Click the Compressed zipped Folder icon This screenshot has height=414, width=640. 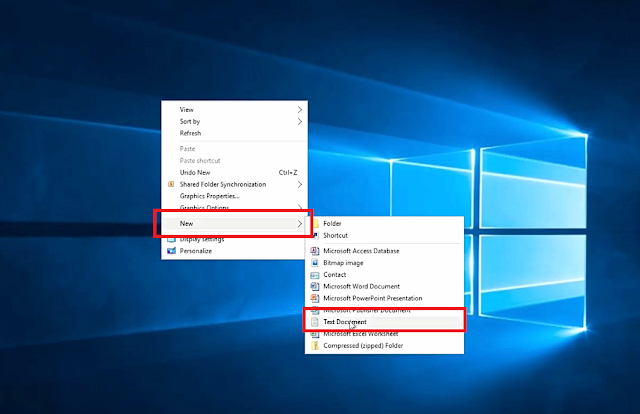[x=315, y=345]
